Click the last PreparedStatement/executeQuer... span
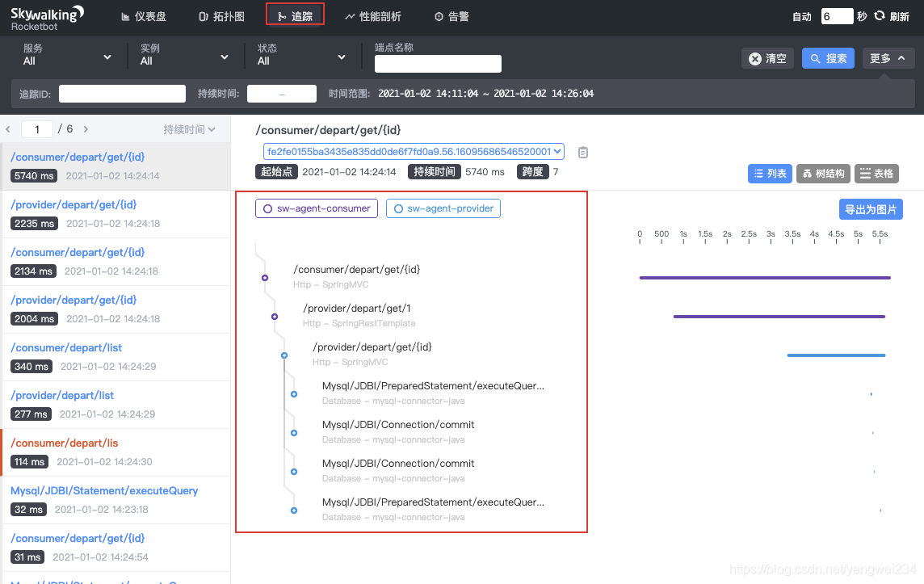Viewport: 924px width, 584px height. click(x=433, y=502)
